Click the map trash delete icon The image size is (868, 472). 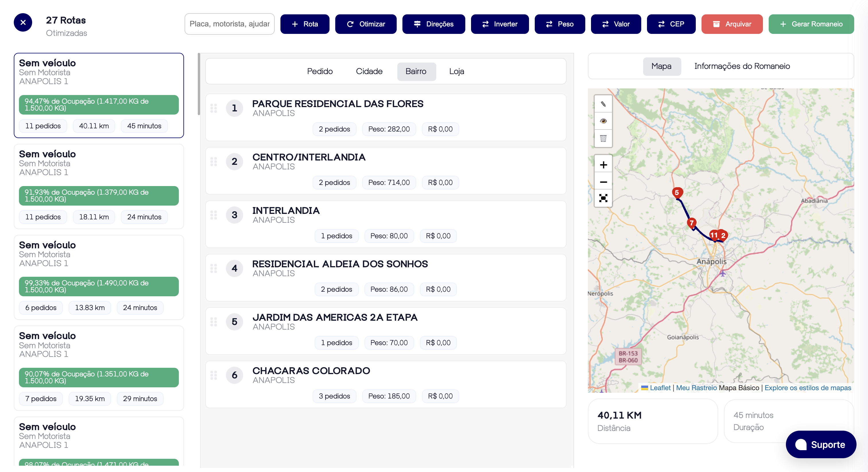tap(603, 138)
